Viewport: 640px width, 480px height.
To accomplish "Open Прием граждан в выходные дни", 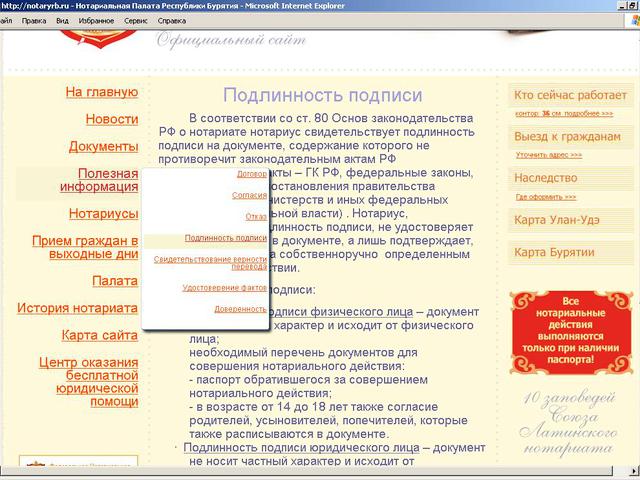I will tap(85, 247).
